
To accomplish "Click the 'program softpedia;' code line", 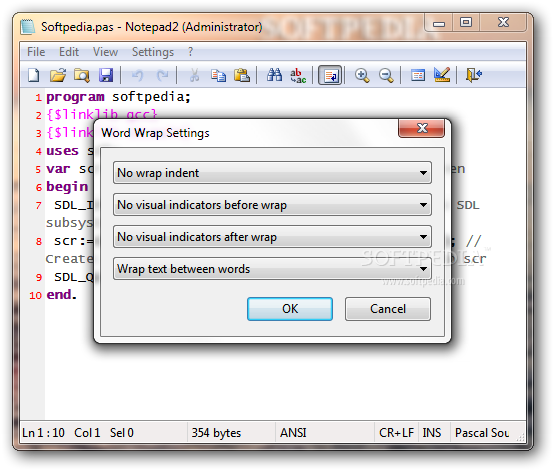I will coord(118,97).
